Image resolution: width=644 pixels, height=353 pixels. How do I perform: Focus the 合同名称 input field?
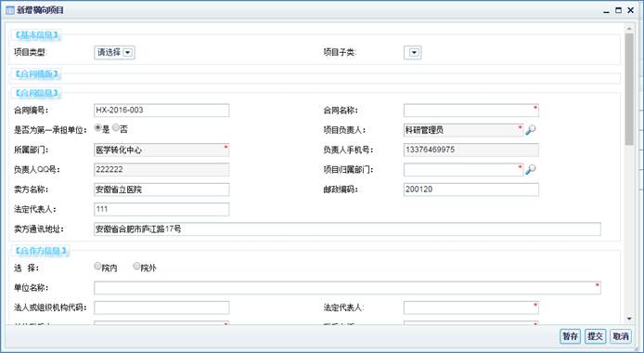[471, 111]
